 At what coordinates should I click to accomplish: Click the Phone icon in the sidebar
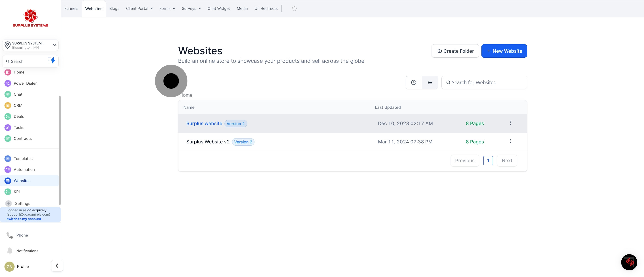click(x=9, y=235)
